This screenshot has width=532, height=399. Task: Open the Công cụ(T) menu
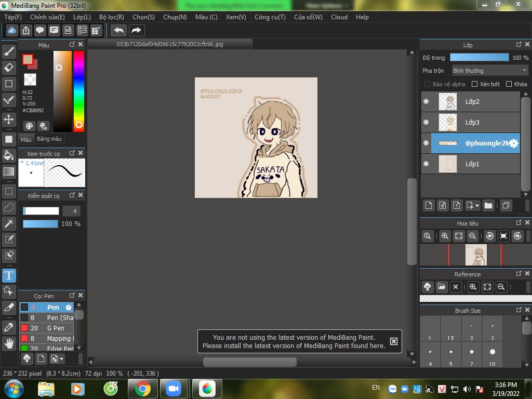point(270,17)
